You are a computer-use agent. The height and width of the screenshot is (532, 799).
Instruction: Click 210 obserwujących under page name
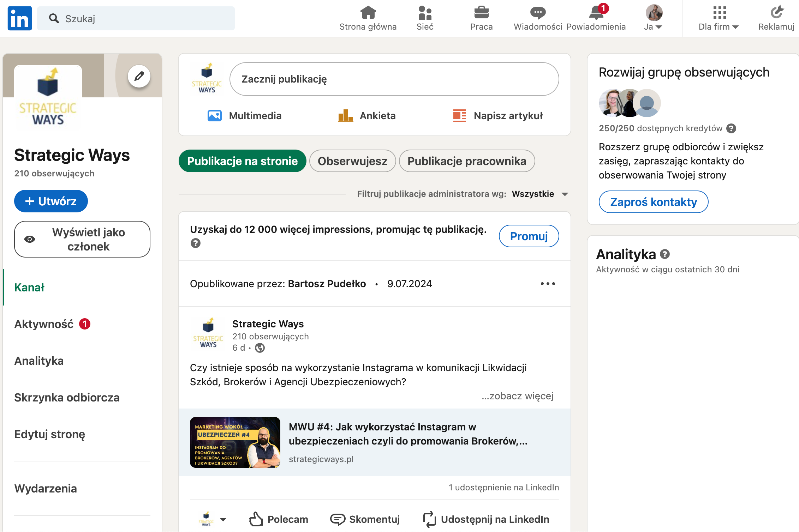pos(54,174)
